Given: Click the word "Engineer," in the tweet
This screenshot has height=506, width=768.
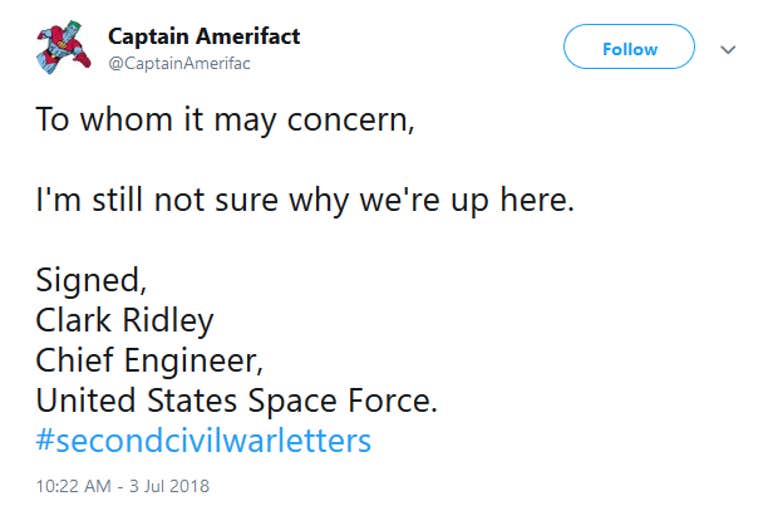Looking at the screenshot, I should click(x=193, y=361).
